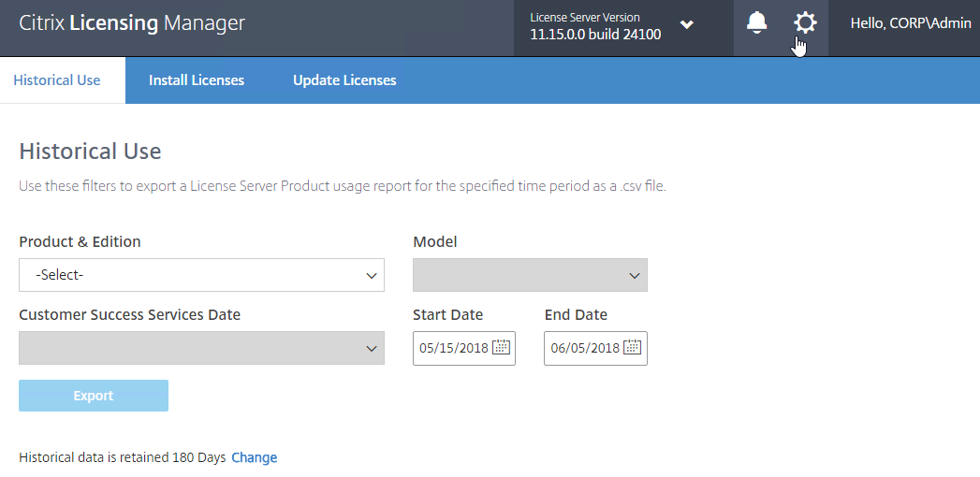Image resolution: width=980 pixels, height=477 pixels.
Task: Open the End Date calendar picker icon
Action: (x=633, y=347)
